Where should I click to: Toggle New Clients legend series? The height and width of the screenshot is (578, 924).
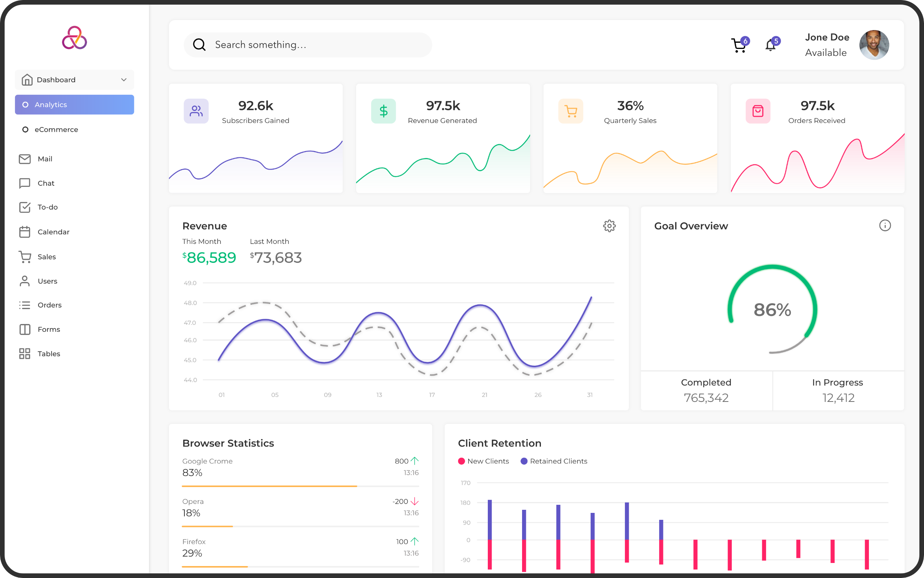484,461
